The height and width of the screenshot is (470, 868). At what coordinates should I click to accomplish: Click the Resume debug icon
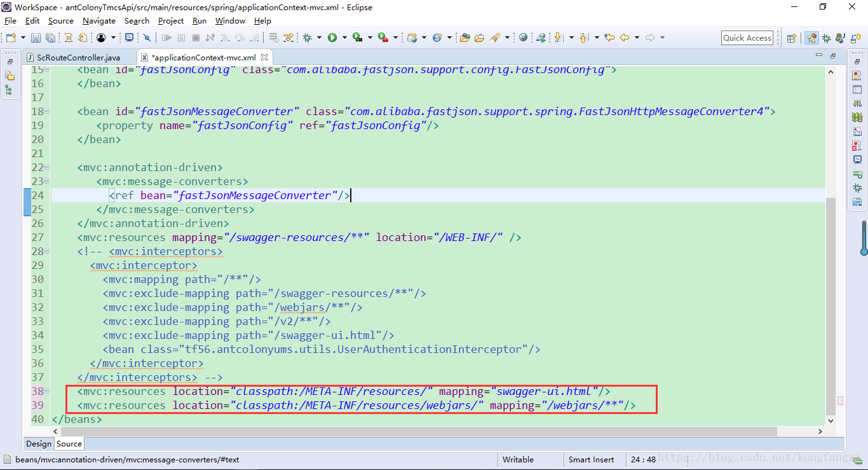click(166, 38)
